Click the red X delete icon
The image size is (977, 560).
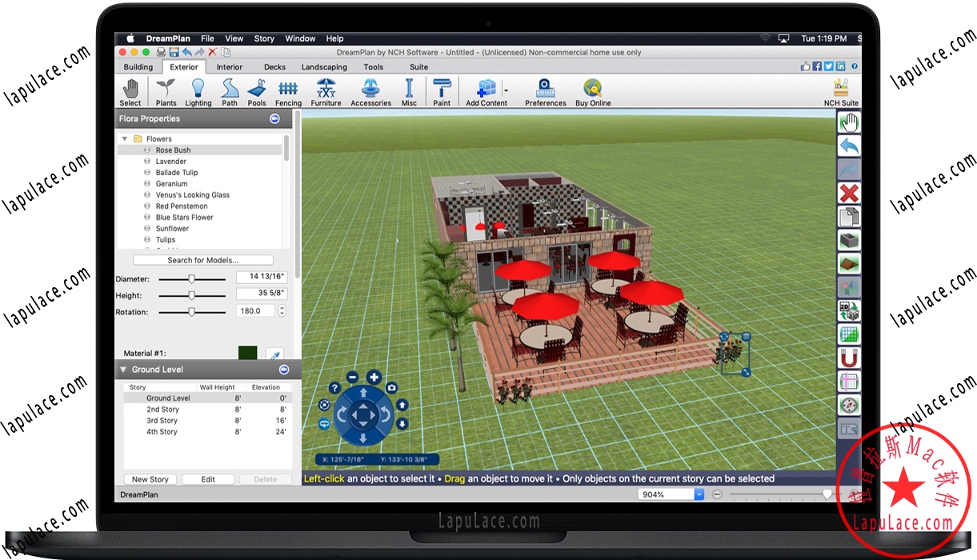849,193
